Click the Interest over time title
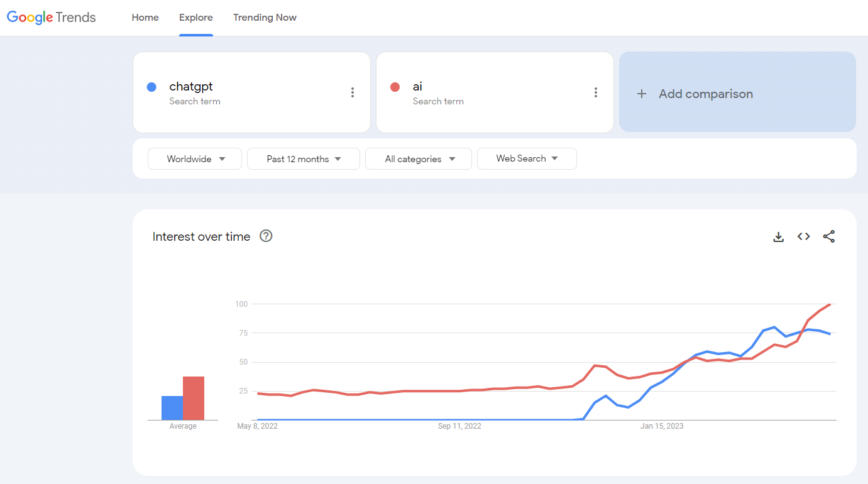The width and height of the screenshot is (868, 484). pyautogui.click(x=201, y=236)
